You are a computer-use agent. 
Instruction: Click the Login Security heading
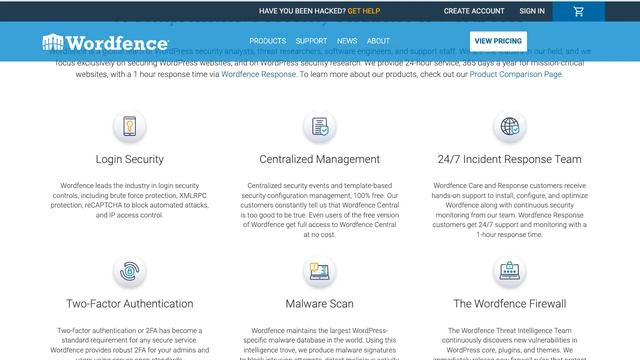(130, 159)
